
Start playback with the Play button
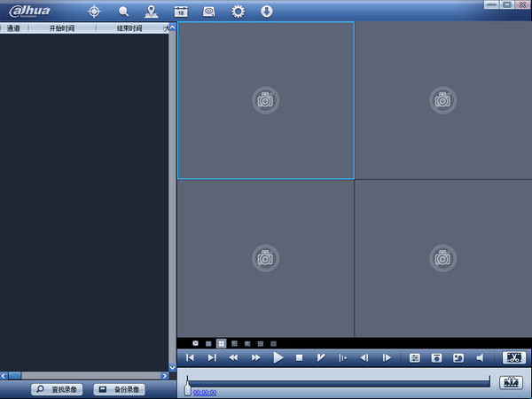tap(278, 357)
